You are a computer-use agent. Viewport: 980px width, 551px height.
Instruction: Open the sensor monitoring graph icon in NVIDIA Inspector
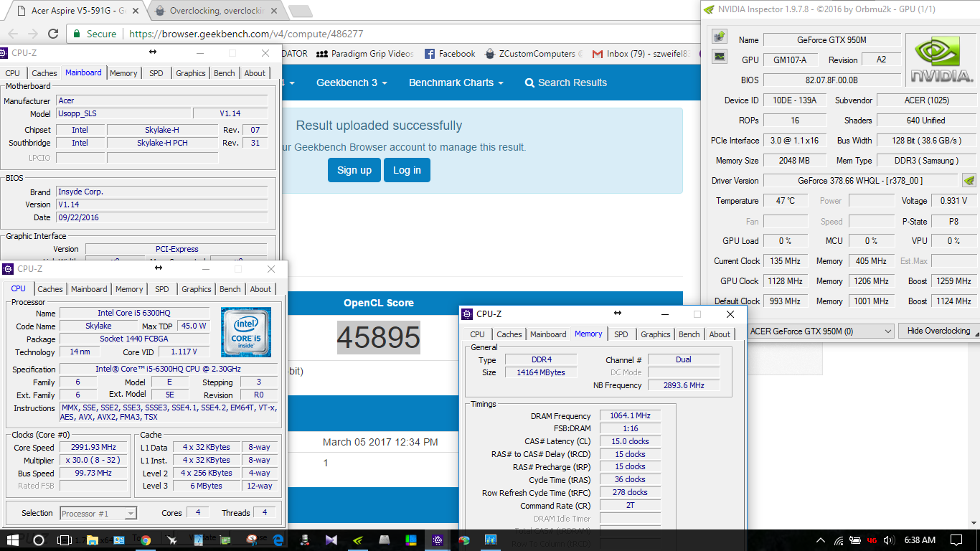point(720,56)
